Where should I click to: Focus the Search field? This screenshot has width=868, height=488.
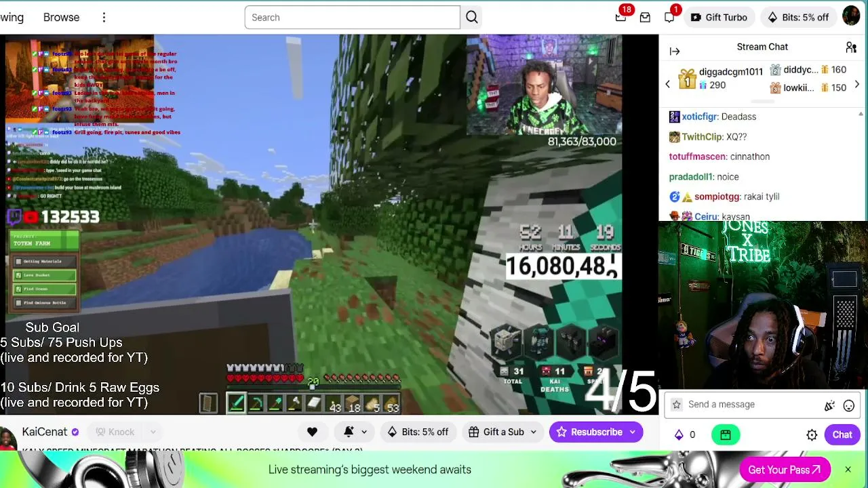(x=353, y=18)
